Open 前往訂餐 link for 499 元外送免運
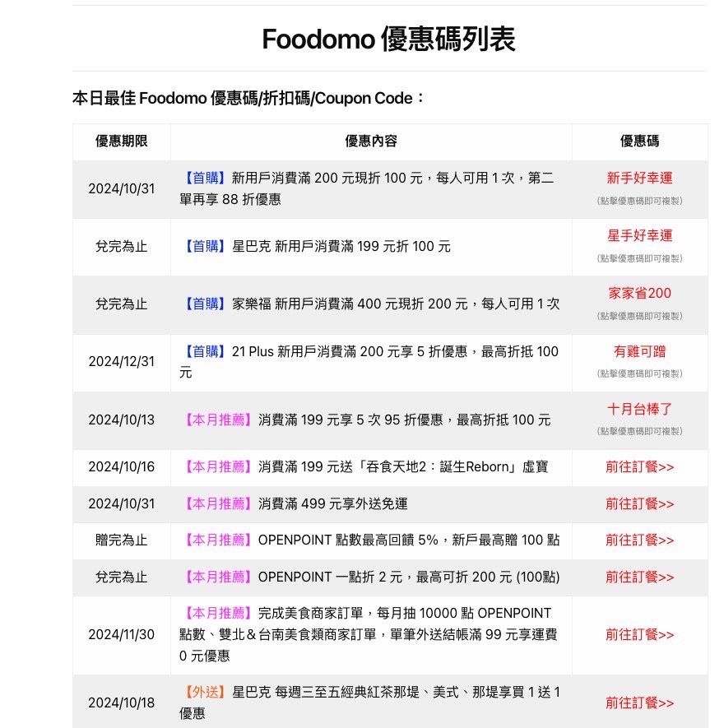This screenshot has height=728, width=724. pos(639,503)
